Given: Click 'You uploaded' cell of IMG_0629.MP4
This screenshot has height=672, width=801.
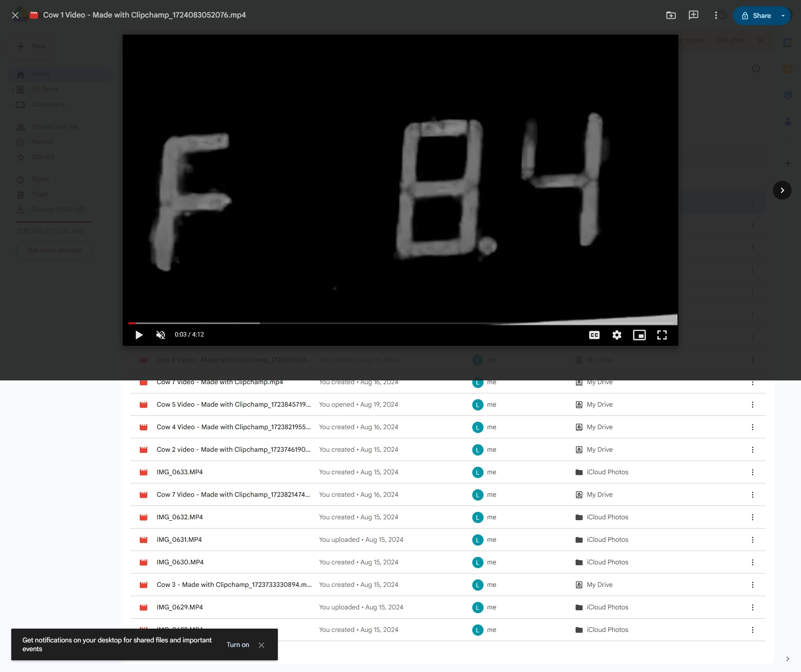Looking at the screenshot, I should (361, 607).
